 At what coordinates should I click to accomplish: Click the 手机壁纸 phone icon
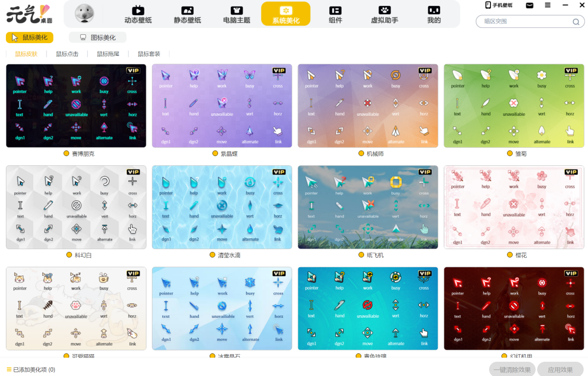(x=488, y=5)
